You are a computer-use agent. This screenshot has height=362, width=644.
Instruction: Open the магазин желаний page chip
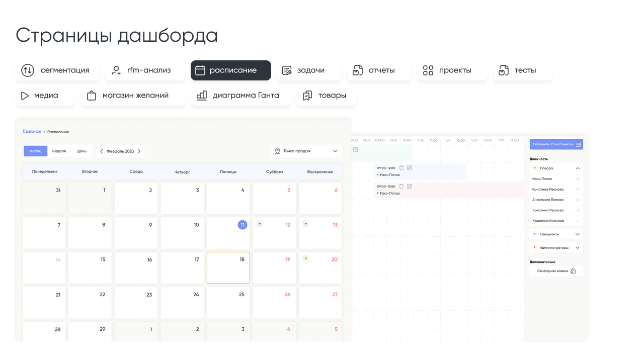(x=133, y=96)
